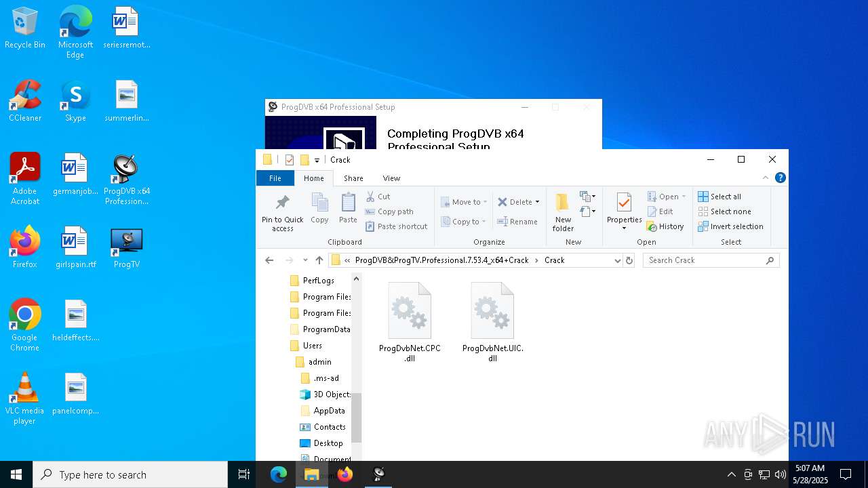Click Copy path in ribbon
The width and height of the screenshot is (868, 488).
click(389, 211)
